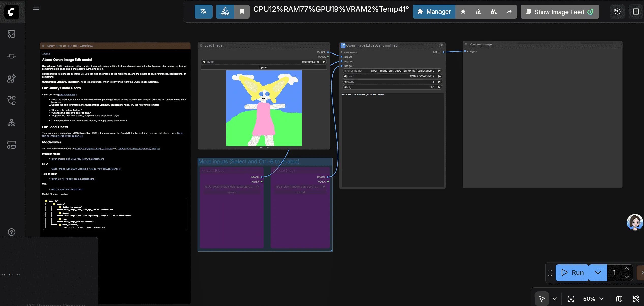The image size is (644, 306).
Task: Open the translation language icon in the toolbar
Action: point(203,11)
